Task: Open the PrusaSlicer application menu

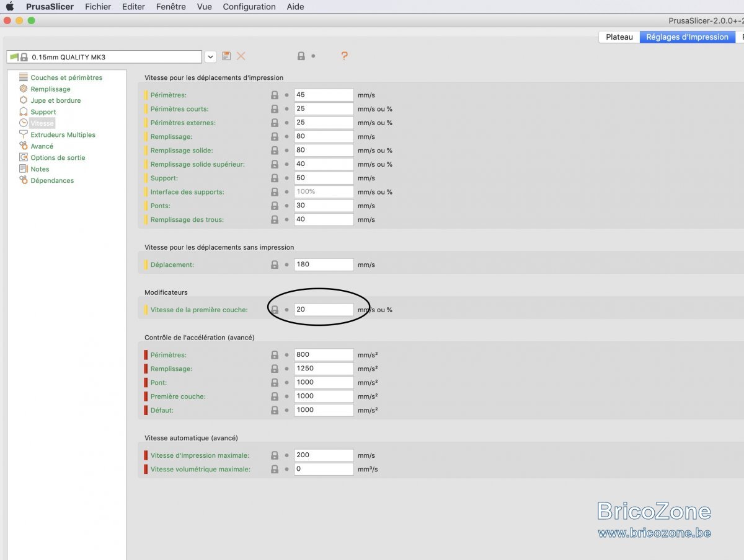Action: 50,7
